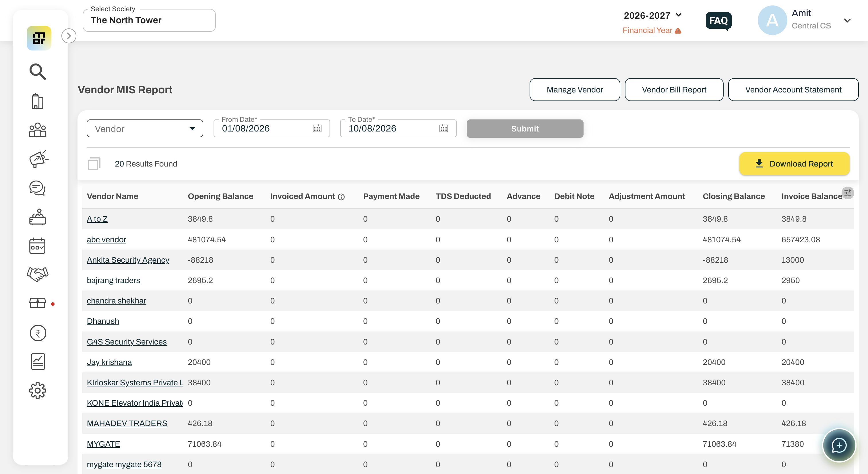Click the MyGate logo icon in sidebar
Screen dimensions: 868x474
pos(39,38)
